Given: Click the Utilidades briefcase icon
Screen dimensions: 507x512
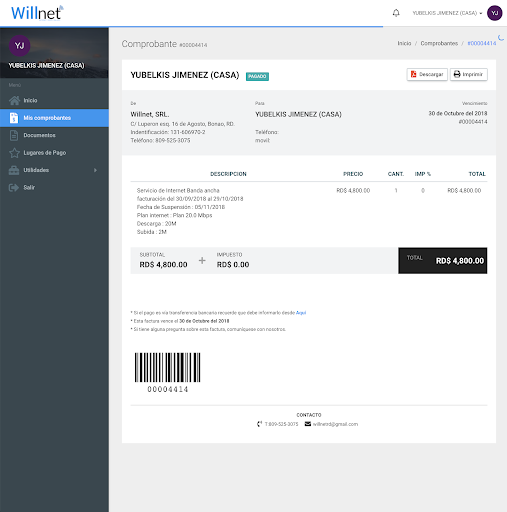Looking at the screenshot, I should (x=14, y=170).
